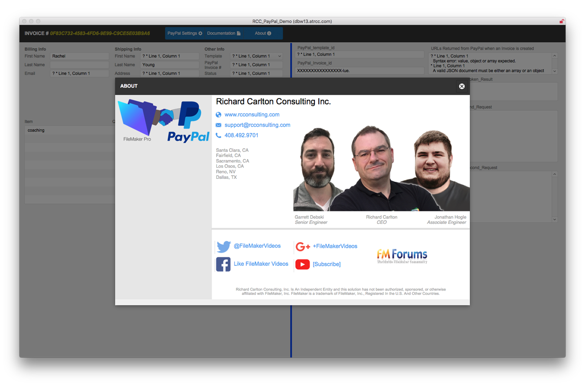Click the globe website icon
585x392 pixels.
point(218,115)
